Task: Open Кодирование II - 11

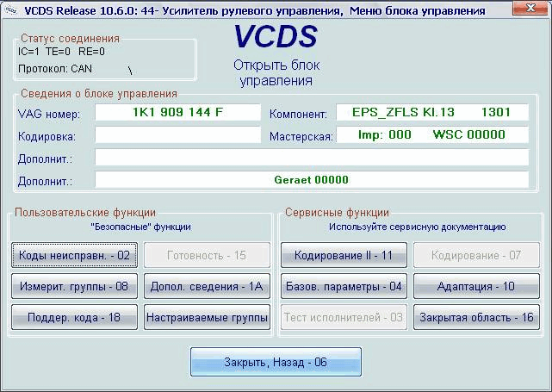Action: coord(344,255)
